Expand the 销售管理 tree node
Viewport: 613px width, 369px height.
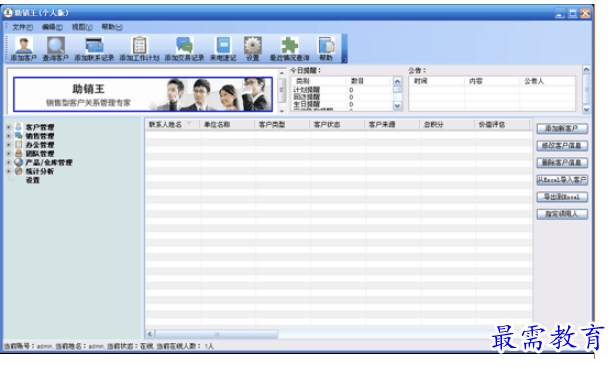[9, 136]
